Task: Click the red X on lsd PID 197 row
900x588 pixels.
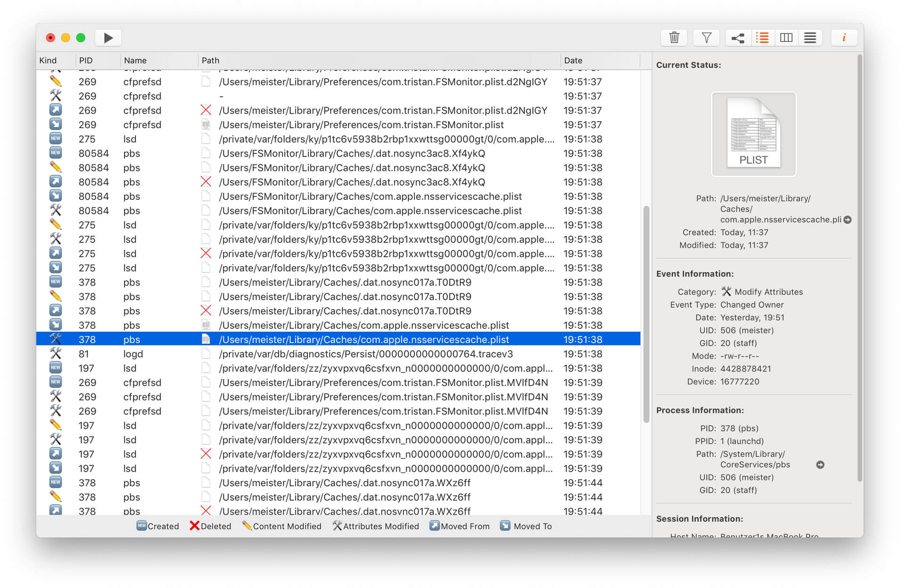Action: pos(206,454)
